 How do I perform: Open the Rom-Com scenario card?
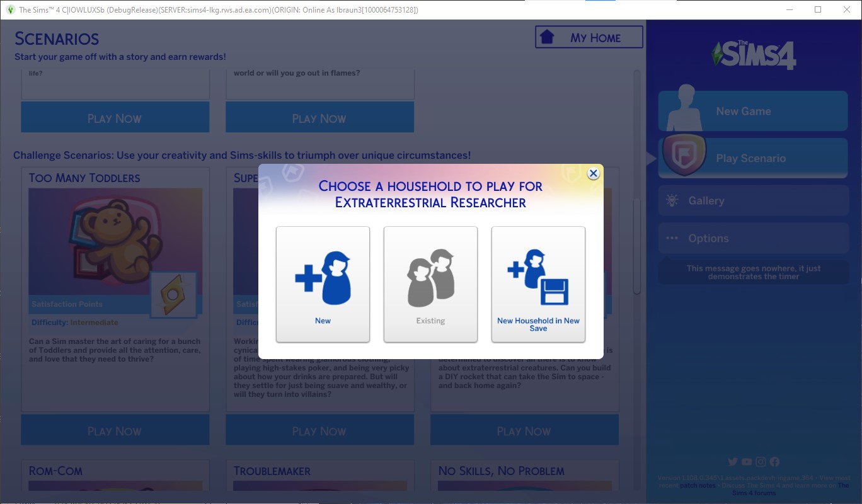[115, 474]
